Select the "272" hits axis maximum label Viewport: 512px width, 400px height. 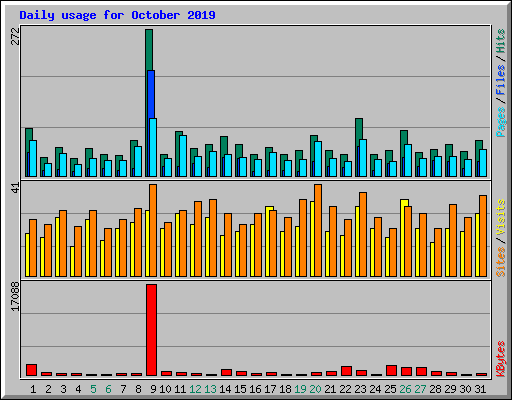15,36
